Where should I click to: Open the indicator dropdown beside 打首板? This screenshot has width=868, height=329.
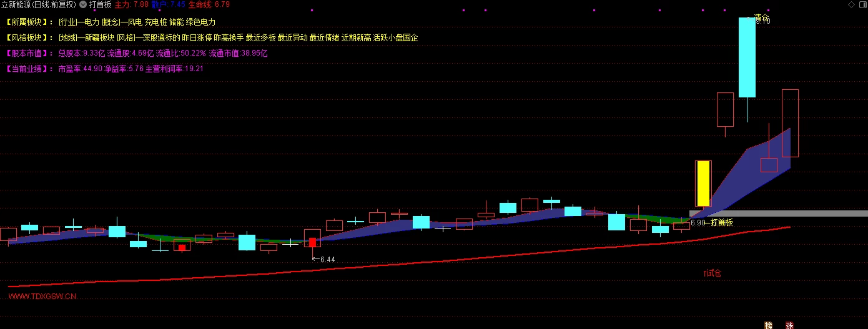pos(83,4)
